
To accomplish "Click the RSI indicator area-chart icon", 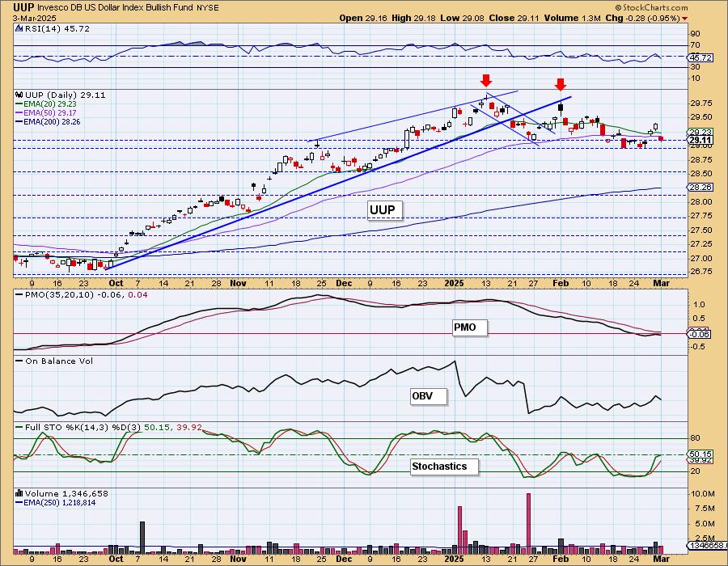I will 19,29.
